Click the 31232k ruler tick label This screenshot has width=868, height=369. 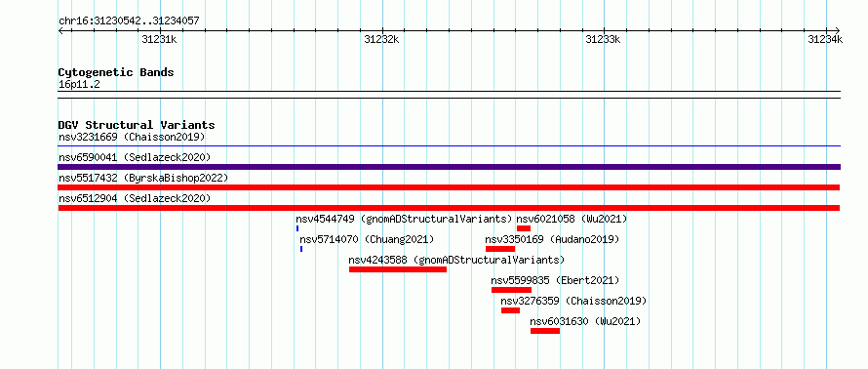(x=381, y=39)
